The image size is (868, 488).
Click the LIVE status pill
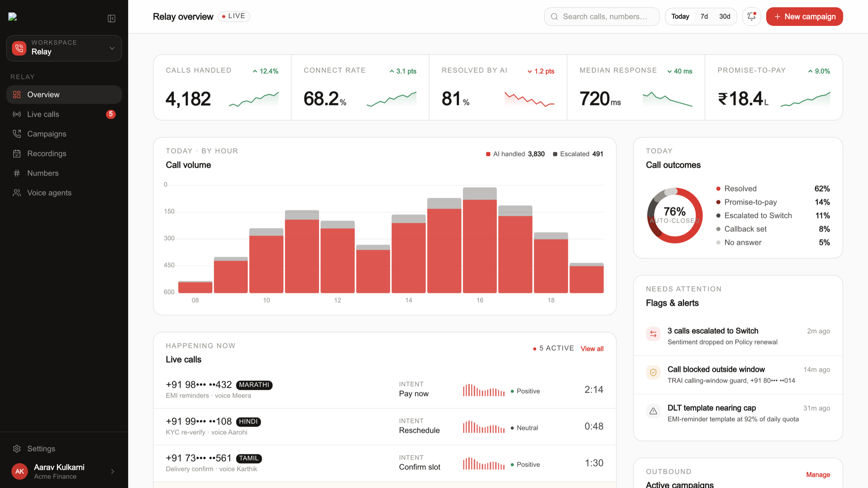tap(234, 16)
